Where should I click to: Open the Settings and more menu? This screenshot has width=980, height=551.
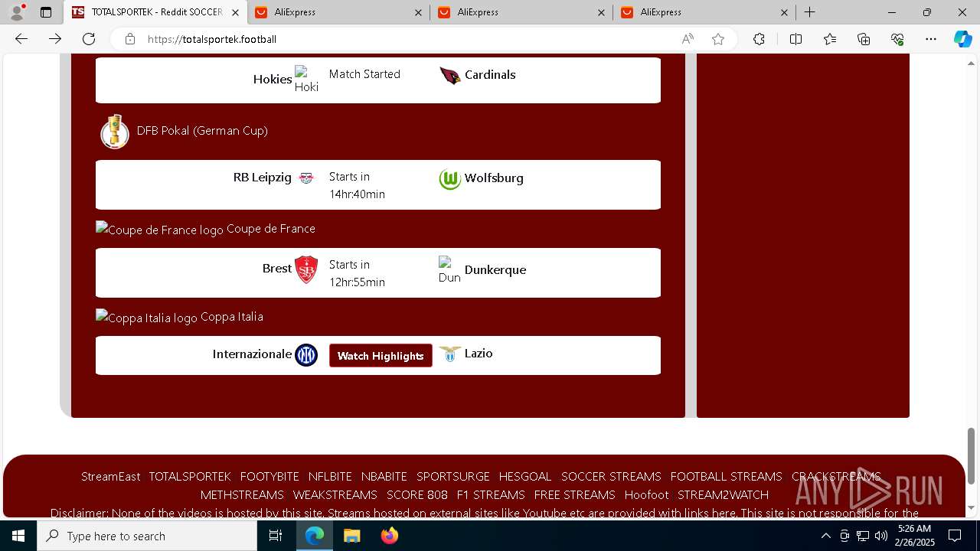point(931,39)
